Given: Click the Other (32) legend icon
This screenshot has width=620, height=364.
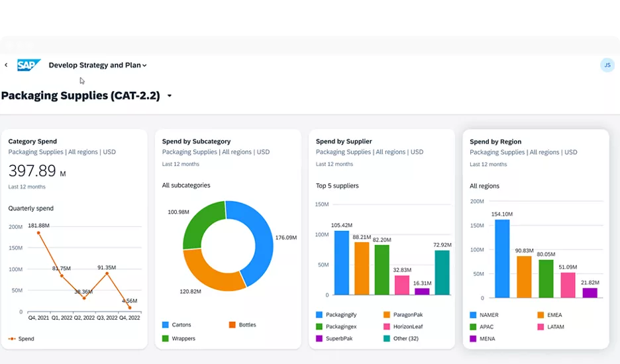Looking at the screenshot, I should pos(387,339).
